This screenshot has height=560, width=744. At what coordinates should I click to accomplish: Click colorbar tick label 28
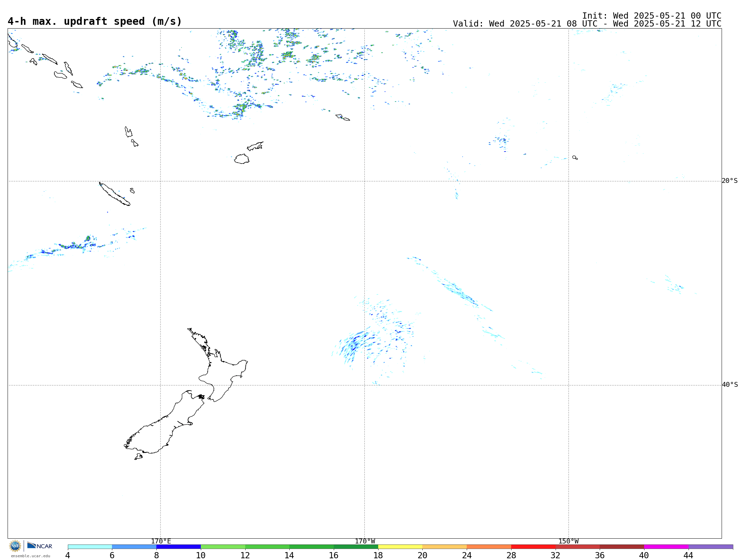[x=511, y=555]
